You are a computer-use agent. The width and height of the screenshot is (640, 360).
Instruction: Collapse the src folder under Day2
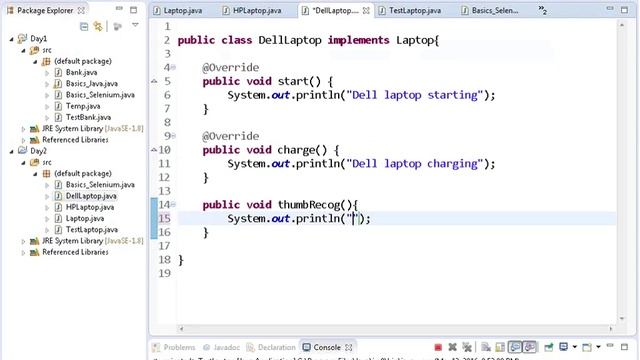point(23,163)
